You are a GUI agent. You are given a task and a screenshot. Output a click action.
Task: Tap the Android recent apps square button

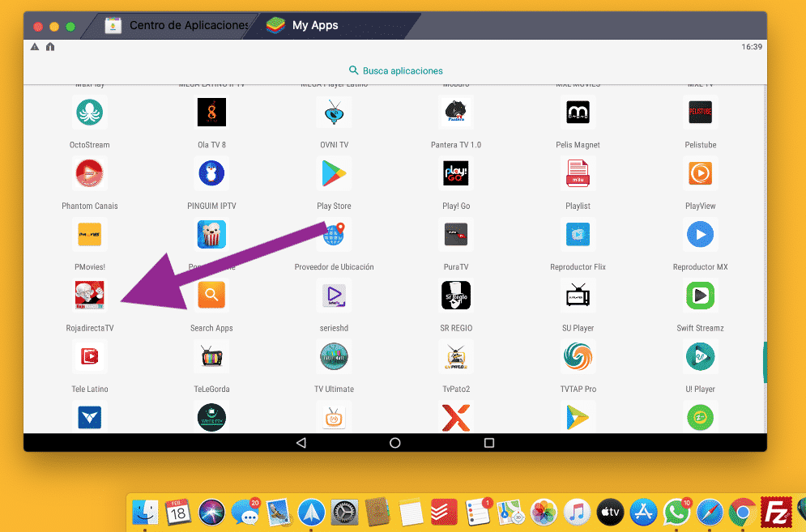(489, 443)
